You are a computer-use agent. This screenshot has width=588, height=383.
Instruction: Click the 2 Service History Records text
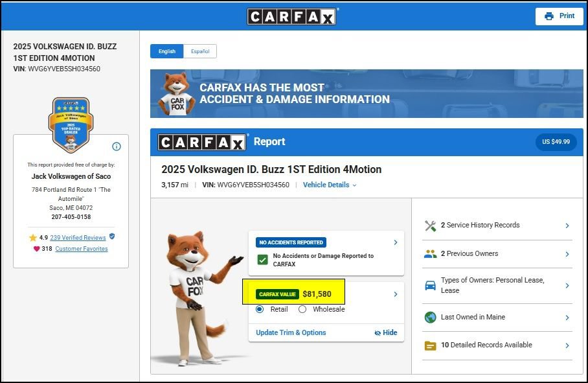(x=481, y=225)
